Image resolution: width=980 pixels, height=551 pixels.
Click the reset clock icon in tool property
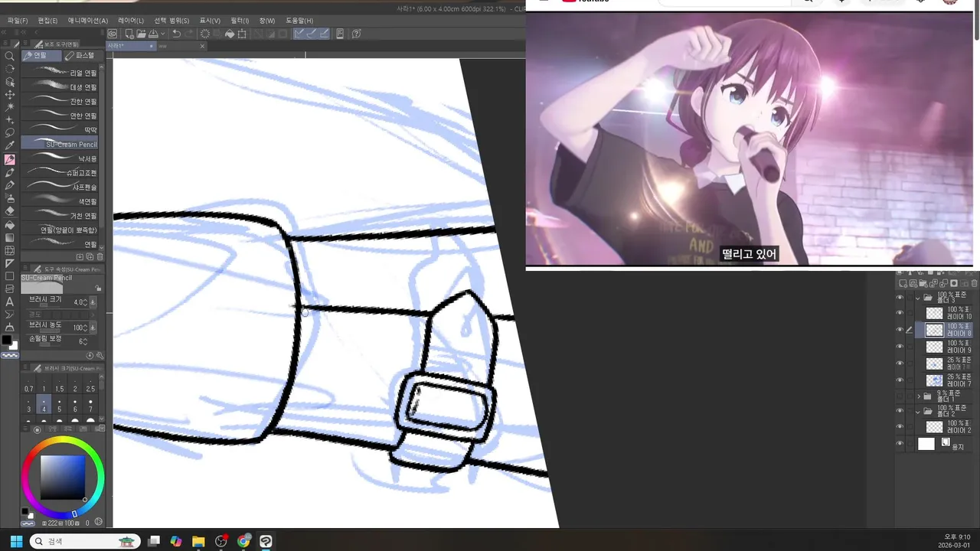[x=90, y=355]
